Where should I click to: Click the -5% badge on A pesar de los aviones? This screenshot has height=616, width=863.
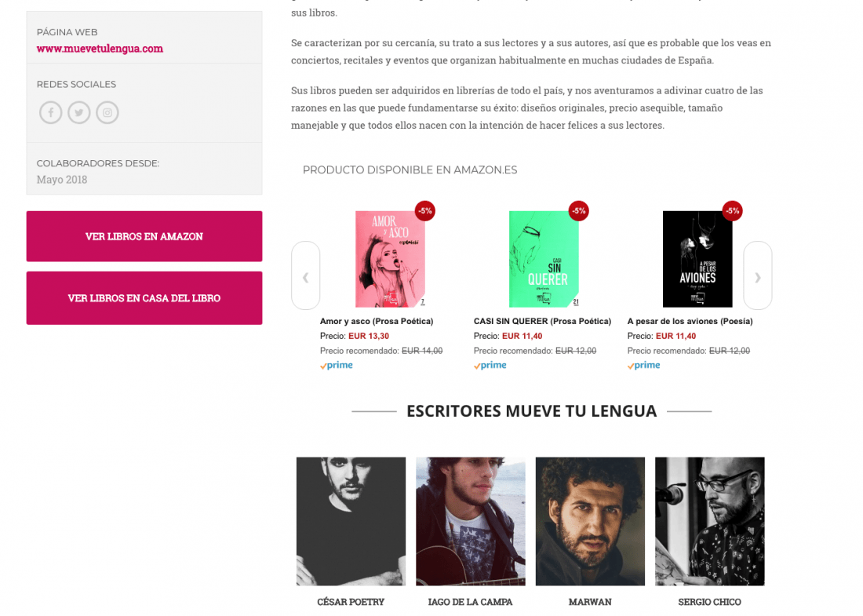pos(732,211)
